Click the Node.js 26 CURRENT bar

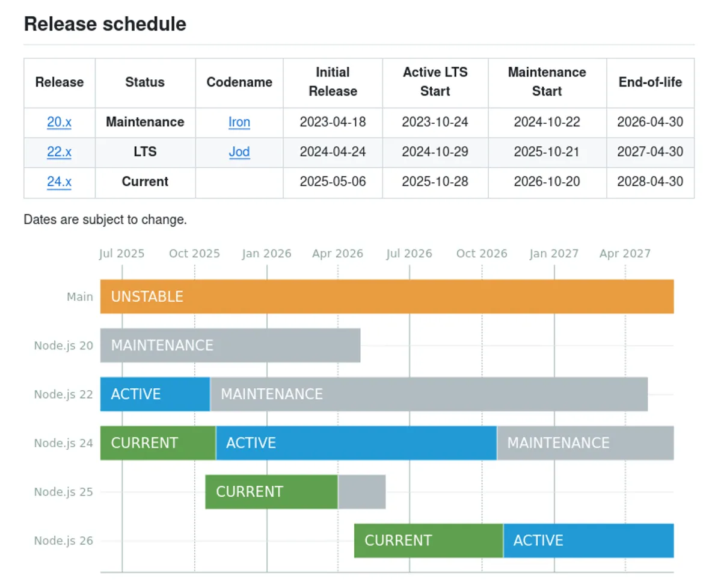pyautogui.click(x=428, y=541)
